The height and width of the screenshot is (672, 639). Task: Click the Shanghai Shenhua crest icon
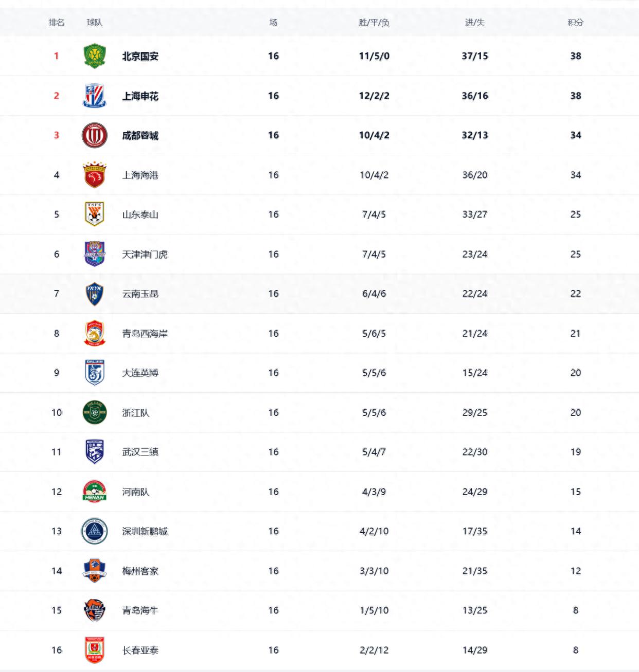tap(95, 96)
